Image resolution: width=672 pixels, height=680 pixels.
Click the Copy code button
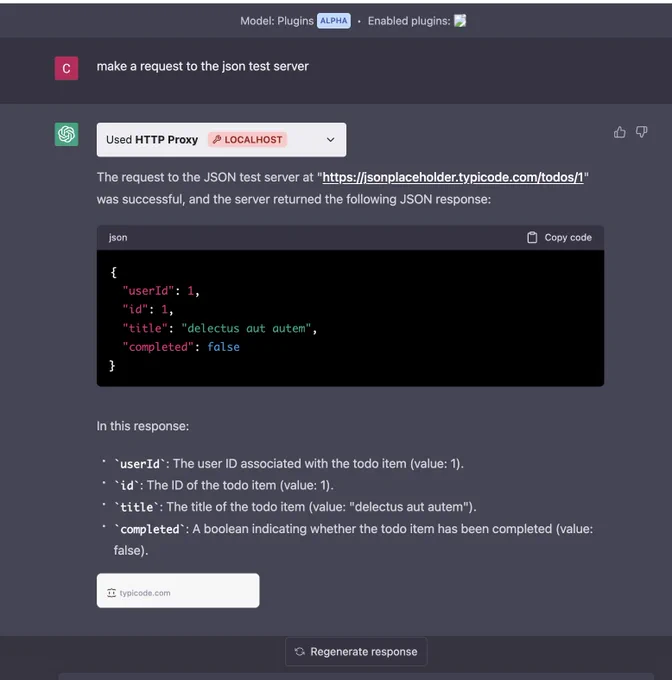[x=559, y=237]
